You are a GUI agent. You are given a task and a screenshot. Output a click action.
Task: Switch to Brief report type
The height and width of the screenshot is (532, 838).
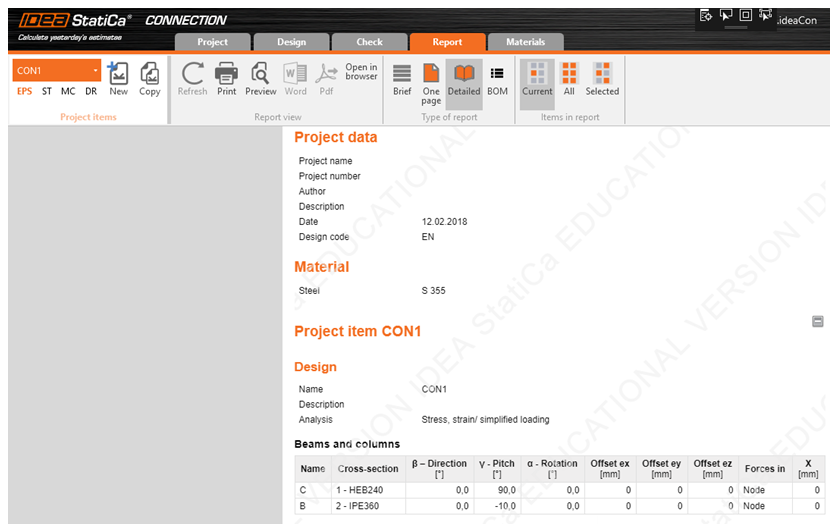[402, 78]
